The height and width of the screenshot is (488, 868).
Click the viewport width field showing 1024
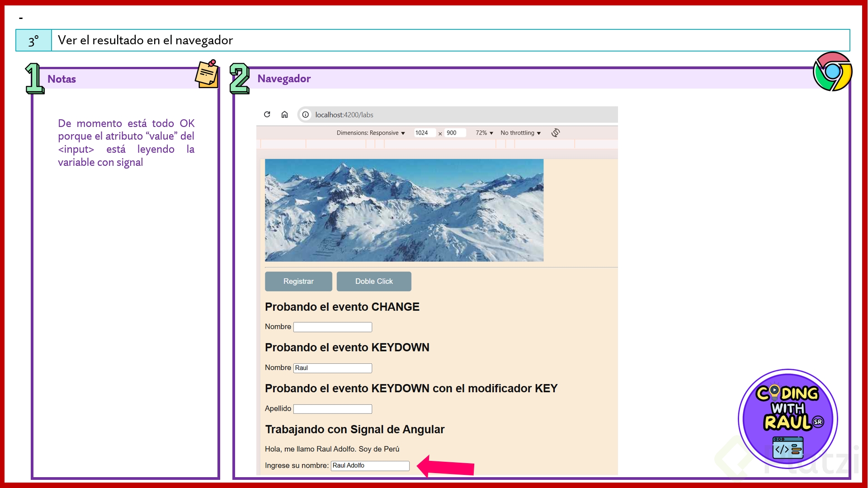[x=424, y=133]
